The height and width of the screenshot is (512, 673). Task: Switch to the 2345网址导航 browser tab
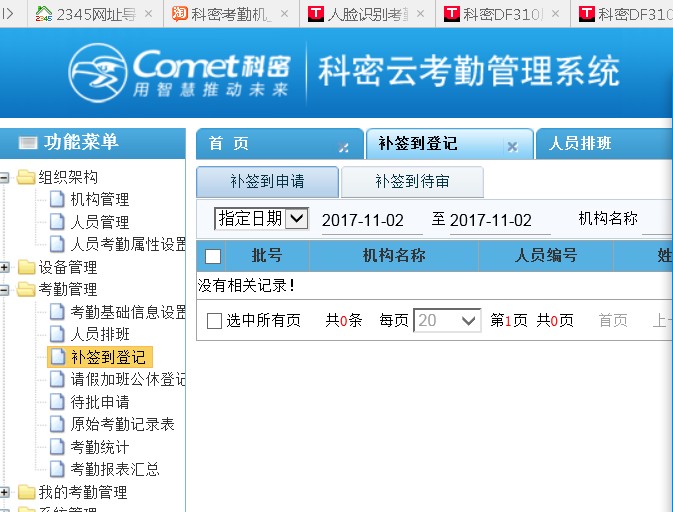[95, 14]
